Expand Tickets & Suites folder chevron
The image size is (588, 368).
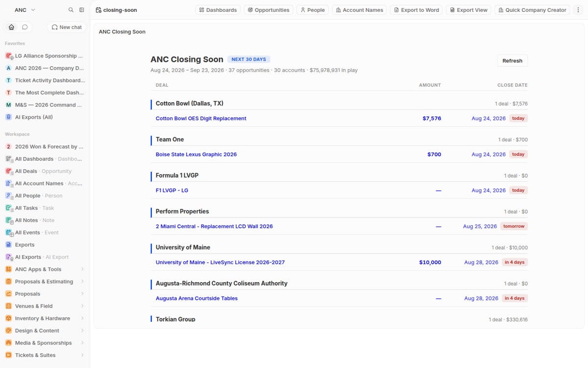coord(82,355)
